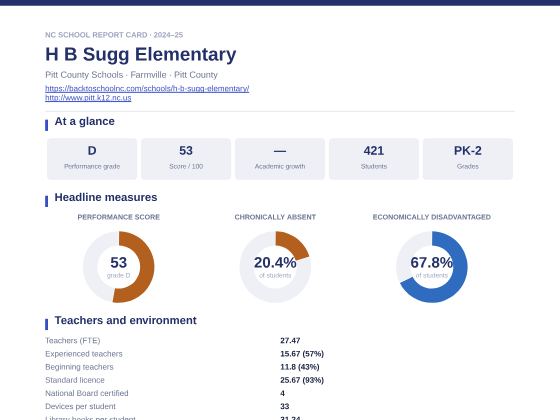Screen dimensions: 560x420
Task: Click the 25.67 (93%) value
Action: click(x=302, y=380)
